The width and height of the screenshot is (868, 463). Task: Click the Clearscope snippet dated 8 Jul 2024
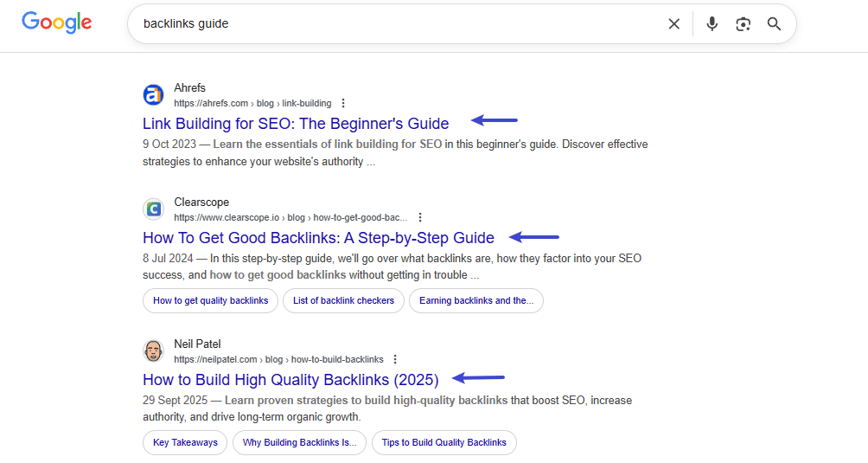[392, 267]
